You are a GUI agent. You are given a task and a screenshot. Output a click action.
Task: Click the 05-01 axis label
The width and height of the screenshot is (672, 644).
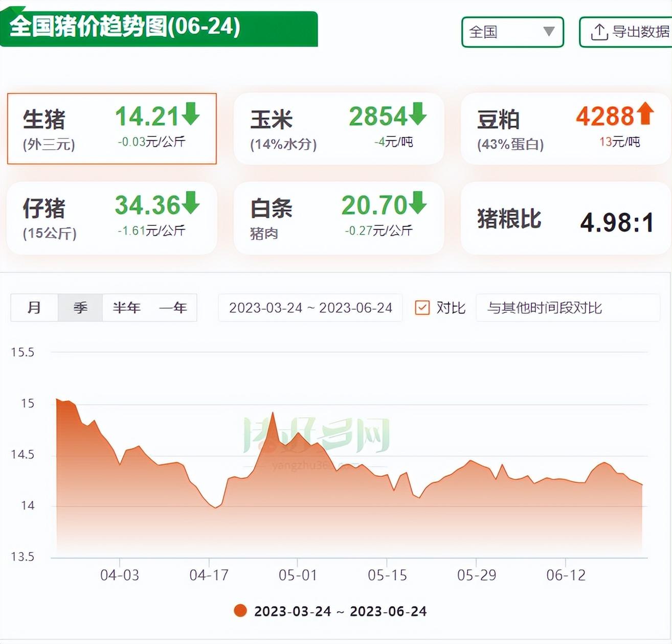click(x=298, y=576)
